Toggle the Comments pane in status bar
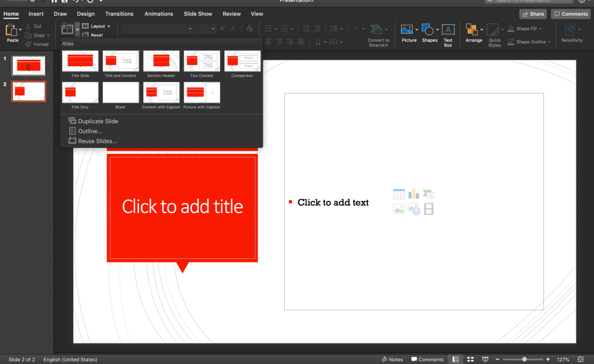Screen dimensions: 594x364 [427, 359]
